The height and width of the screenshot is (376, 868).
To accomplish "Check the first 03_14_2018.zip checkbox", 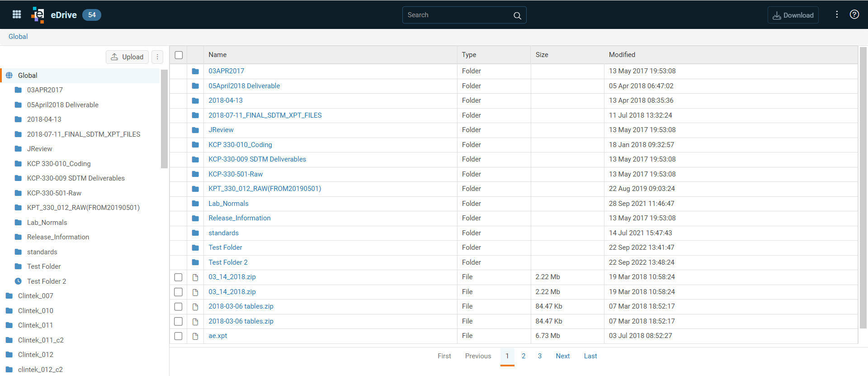I will coord(178,277).
